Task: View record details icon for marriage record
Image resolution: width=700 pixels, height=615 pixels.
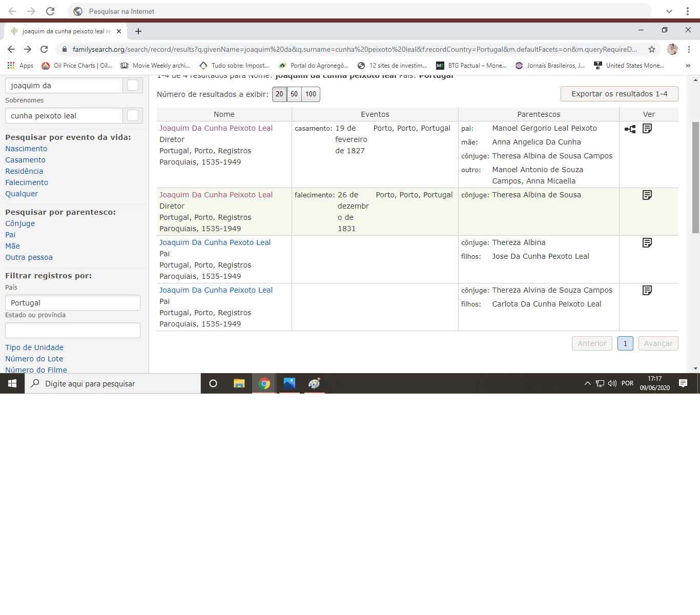Action: coord(647,129)
